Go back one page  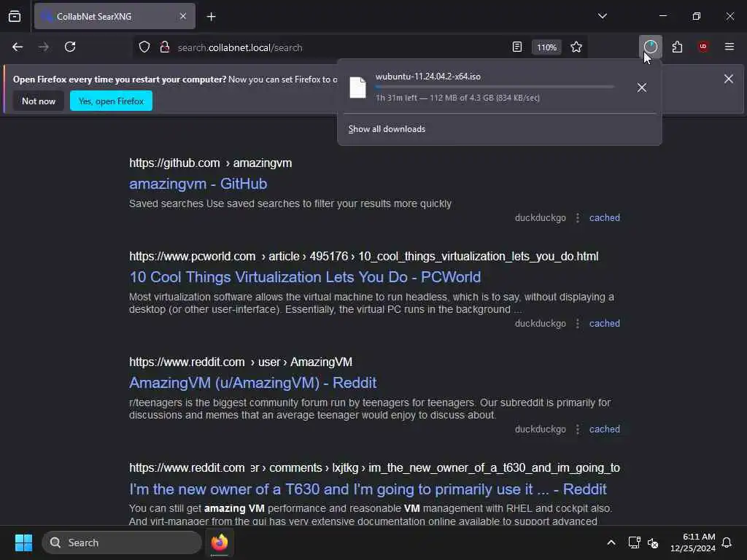tap(18, 47)
